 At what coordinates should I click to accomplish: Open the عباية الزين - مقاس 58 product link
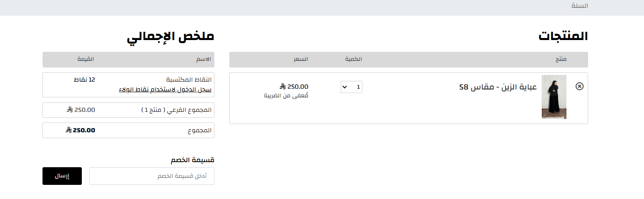click(498, 87)
